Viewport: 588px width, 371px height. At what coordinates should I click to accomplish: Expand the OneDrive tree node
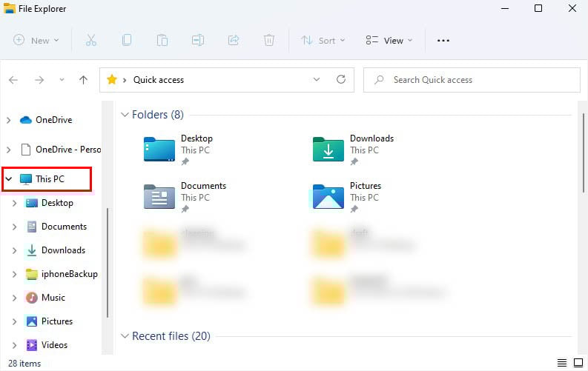pyautogui.click(x=9, y=120)
